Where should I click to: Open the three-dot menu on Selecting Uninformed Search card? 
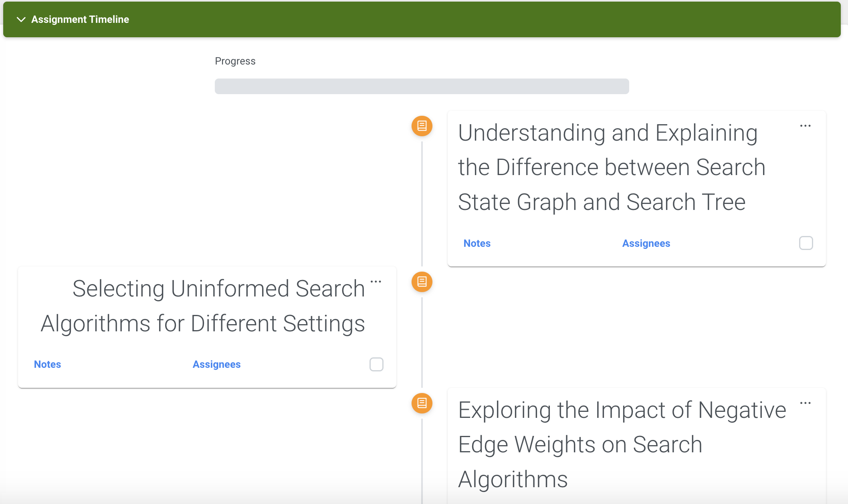click(x=376, y=282)
